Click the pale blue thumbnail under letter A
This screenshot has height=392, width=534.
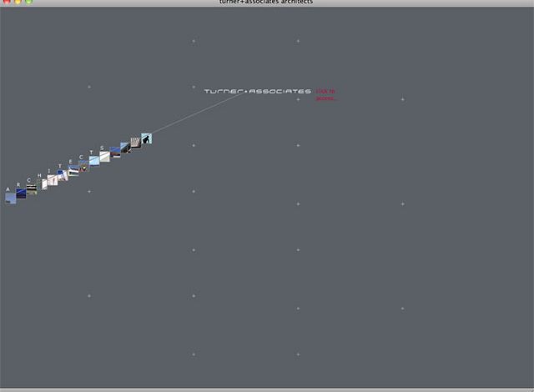click(x=10, y=199)
